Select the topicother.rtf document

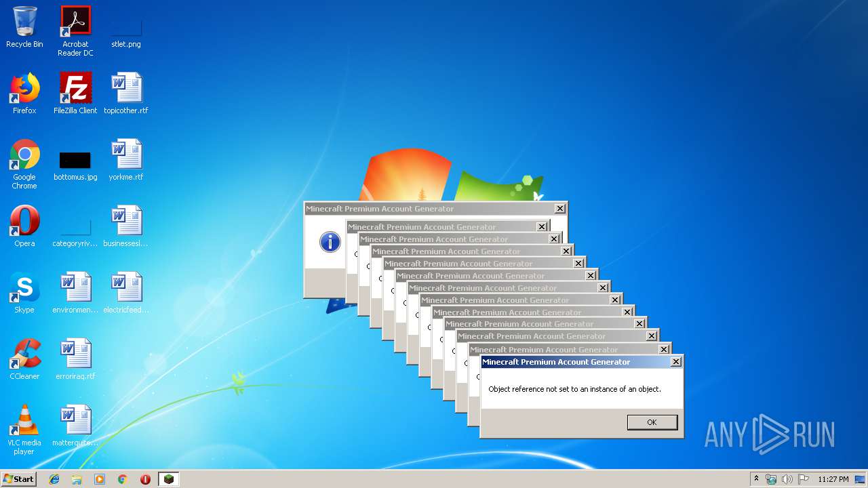(126, 94)
